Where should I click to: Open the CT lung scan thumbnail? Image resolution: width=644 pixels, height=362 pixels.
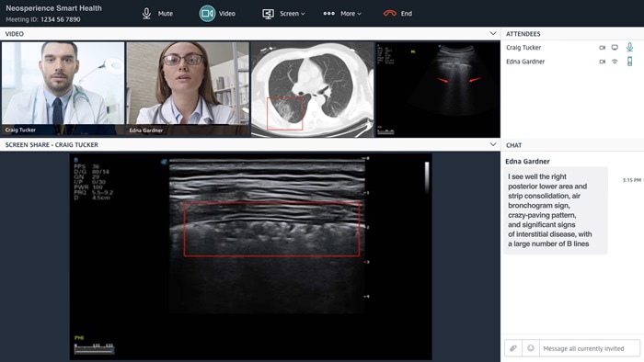[312, 89]
